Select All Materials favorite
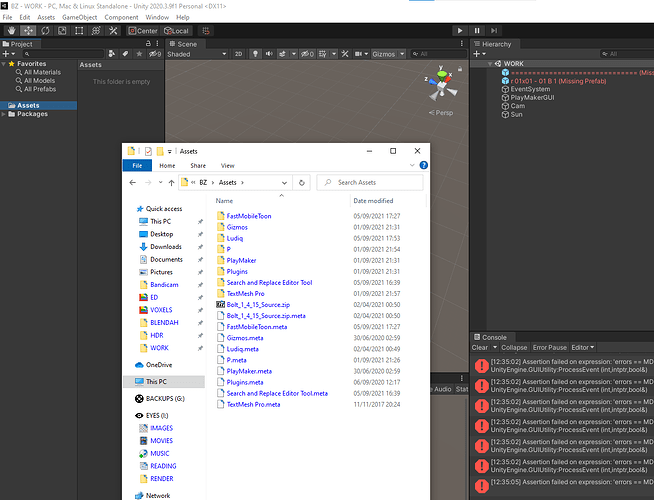The image size is (654, 500). 38,72
